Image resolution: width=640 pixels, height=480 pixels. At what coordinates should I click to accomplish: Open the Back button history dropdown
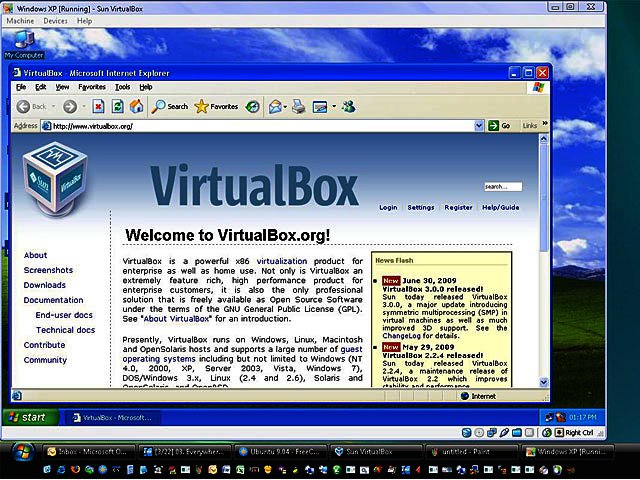pyautogui.click(x=54, y=106)
